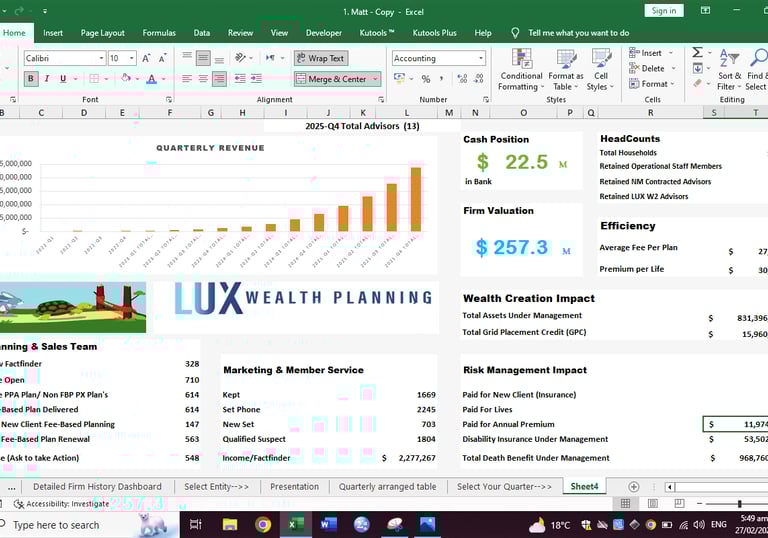
Task: Apply right text alignment
Action: tap(219, 78)
